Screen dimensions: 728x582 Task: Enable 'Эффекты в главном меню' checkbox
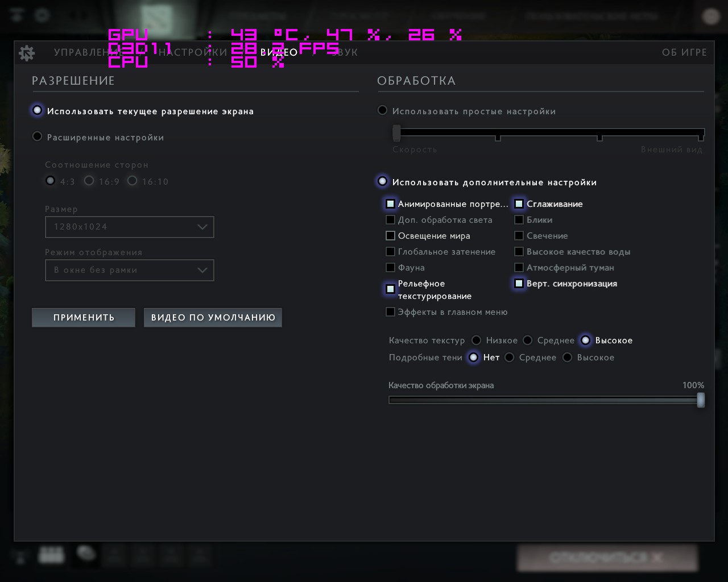(x=390, y=311)
